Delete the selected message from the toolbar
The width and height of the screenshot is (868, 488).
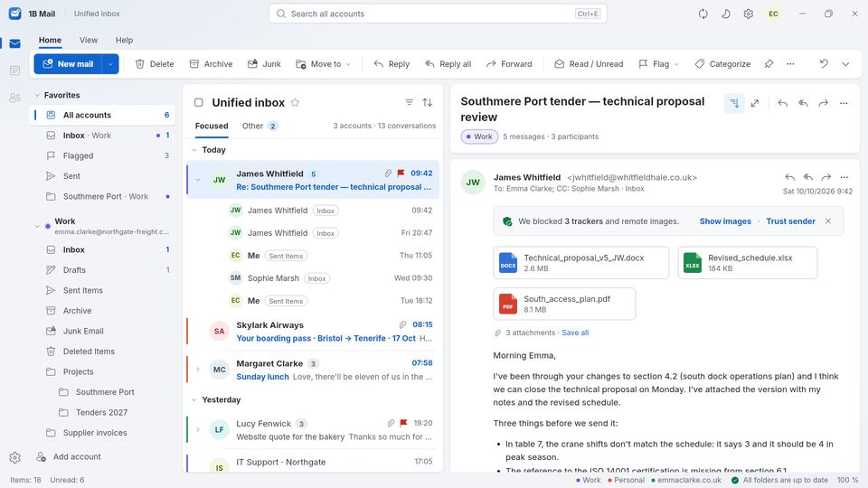(155, 64)
